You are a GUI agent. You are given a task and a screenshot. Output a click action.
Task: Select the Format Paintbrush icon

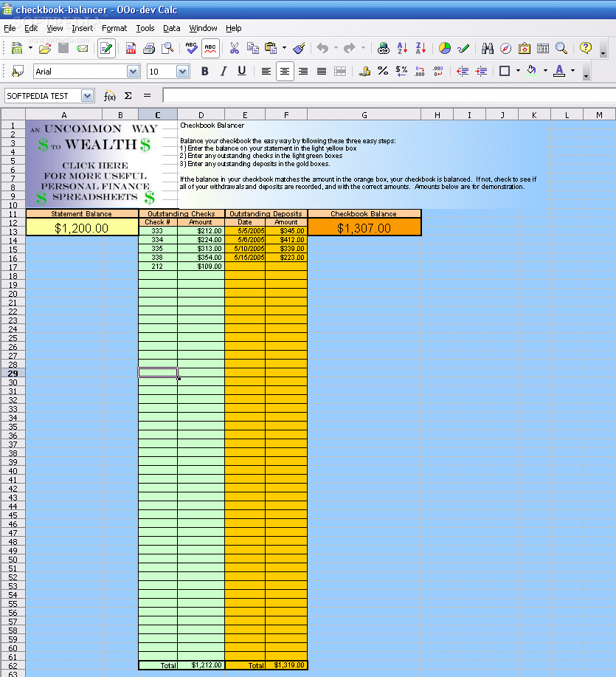point(299,48)
